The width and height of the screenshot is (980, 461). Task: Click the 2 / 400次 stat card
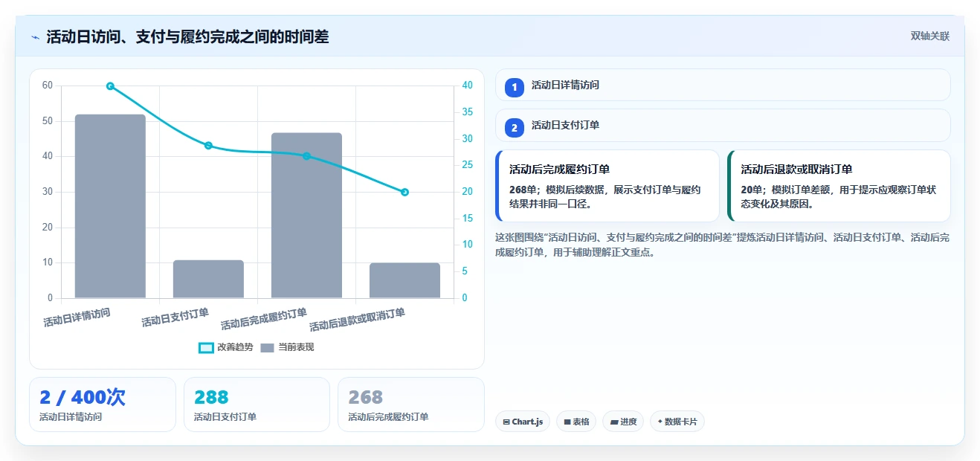(103, 404)
